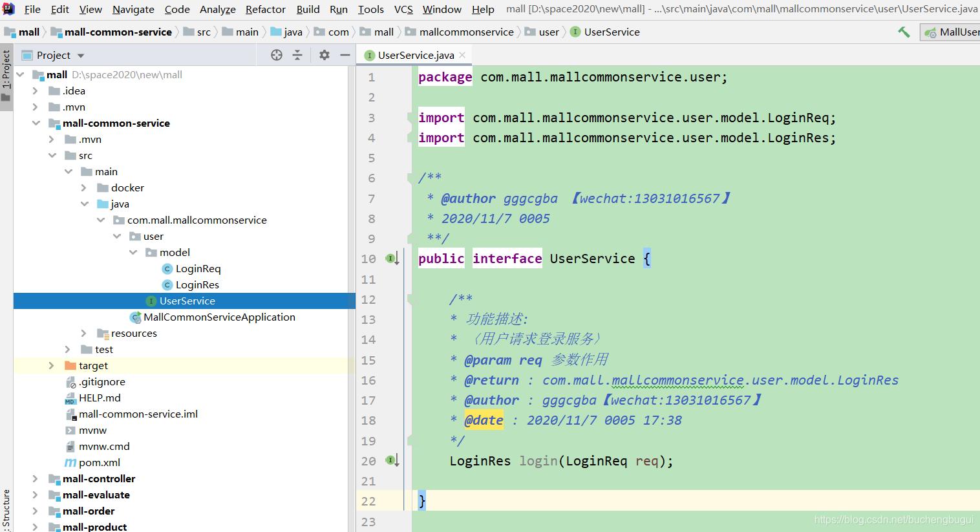This screenshot has width=980, height=532.
Task: Open the File menu
Action: pyautogui.click(x=32, y=9)
